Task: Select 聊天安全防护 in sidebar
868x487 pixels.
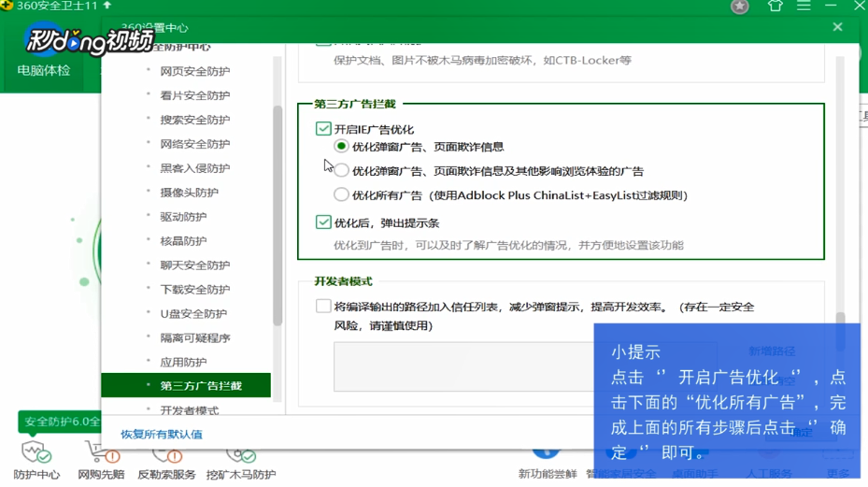Action: point(195,265)
